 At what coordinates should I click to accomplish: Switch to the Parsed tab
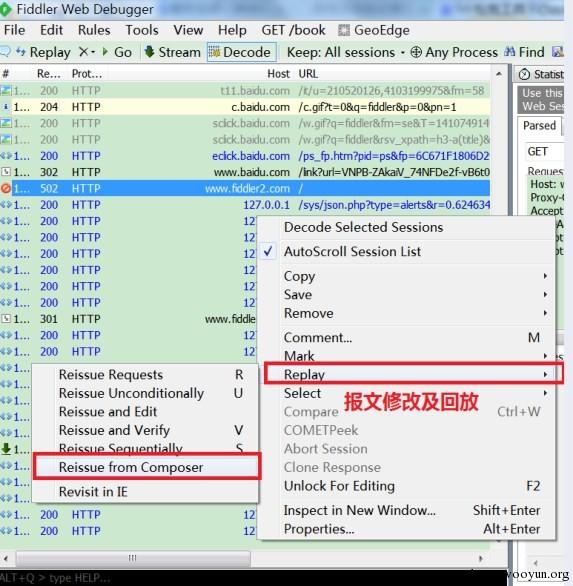click(x=539, y=126)
